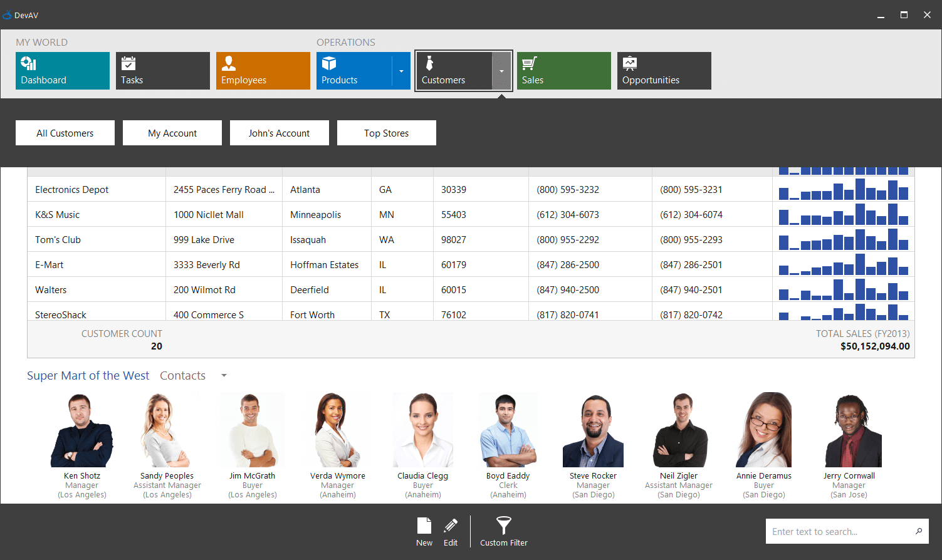The height and width of the screenshot is (560, 942).
Task: Click Electronics Depot monthly sales sparkline
Action: 844,189
